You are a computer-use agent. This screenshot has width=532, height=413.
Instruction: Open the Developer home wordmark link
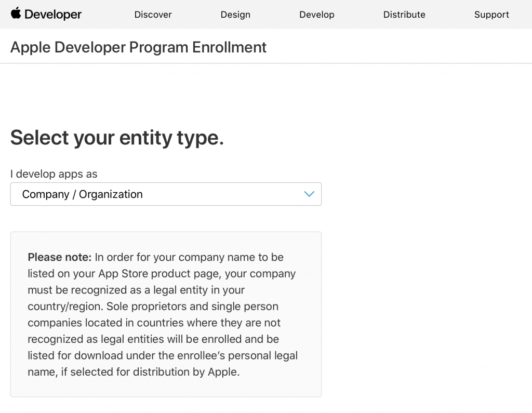(x=53, y=14)
